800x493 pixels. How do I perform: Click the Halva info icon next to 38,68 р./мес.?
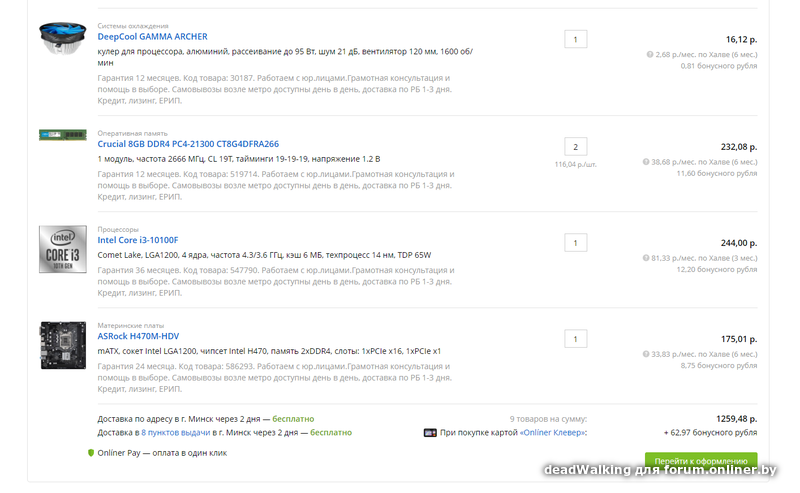[x=646, y=162]
